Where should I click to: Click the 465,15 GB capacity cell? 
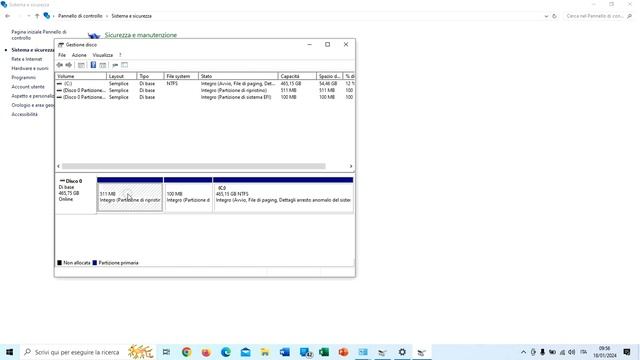[x=291, y=83]
